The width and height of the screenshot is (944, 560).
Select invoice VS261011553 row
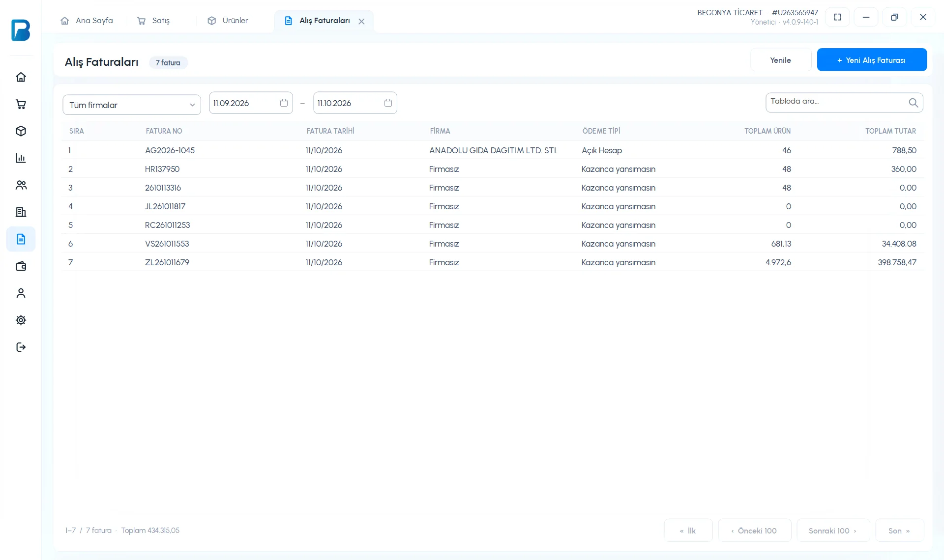coord(492,244)
